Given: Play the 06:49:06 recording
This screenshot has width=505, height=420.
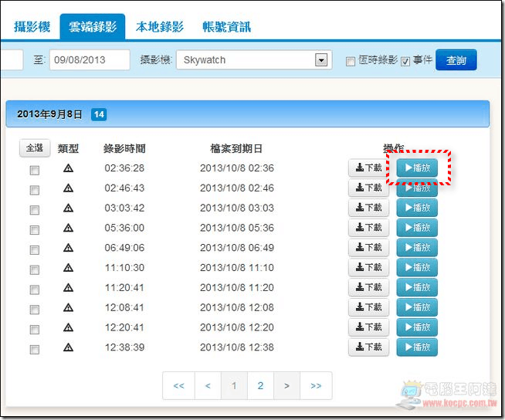Looking at the screenshot, I should (x=417, y=248).
